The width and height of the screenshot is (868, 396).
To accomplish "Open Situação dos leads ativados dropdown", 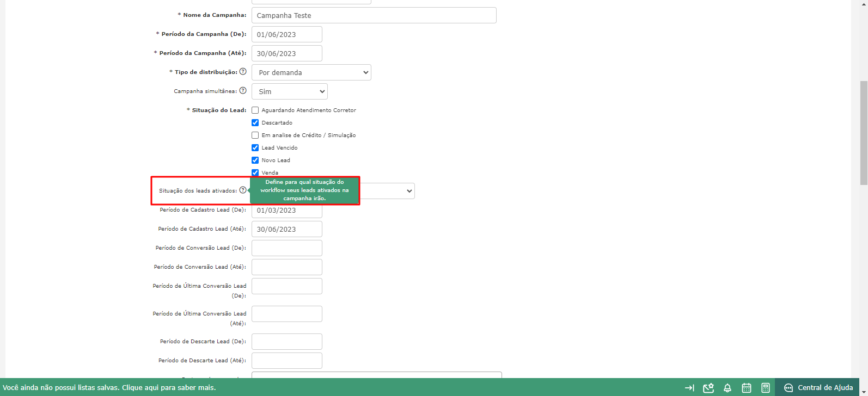I will click(x=387, y=191).
